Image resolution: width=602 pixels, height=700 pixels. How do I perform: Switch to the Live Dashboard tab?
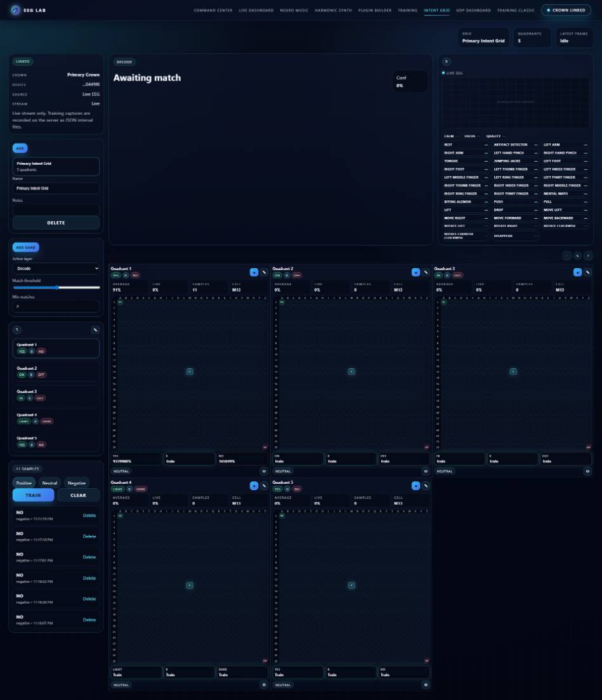(256, 10)
